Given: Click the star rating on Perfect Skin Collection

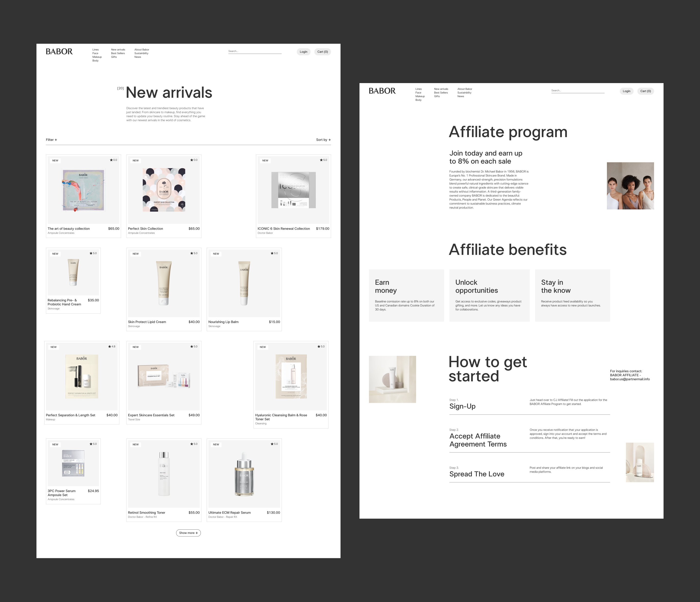Looking at the screenshot, I should [194, 160].
